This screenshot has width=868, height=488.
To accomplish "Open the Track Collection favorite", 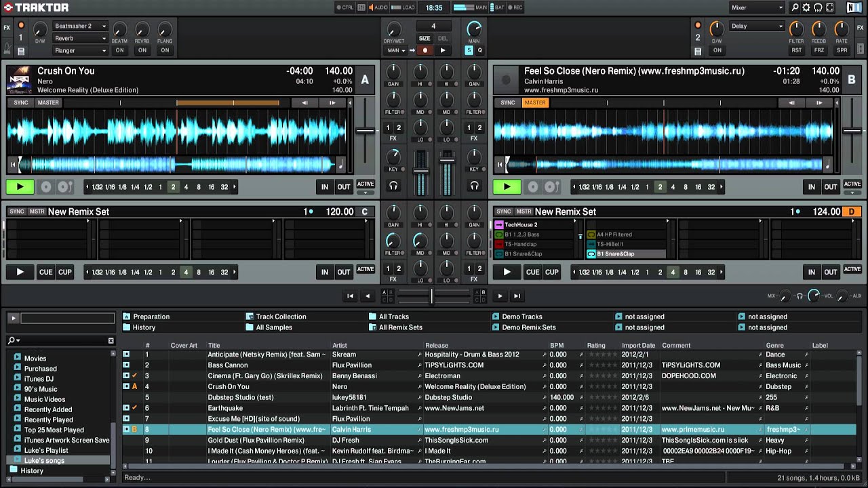I will 275,317.
